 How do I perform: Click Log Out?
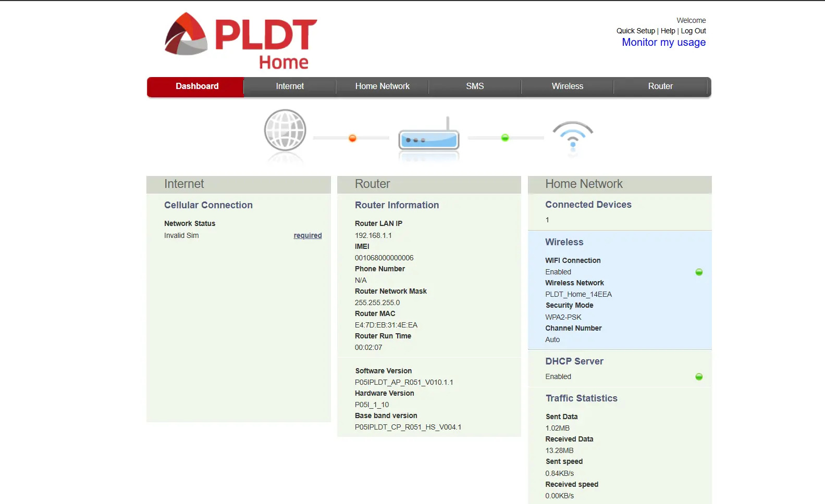pos(694,31)
